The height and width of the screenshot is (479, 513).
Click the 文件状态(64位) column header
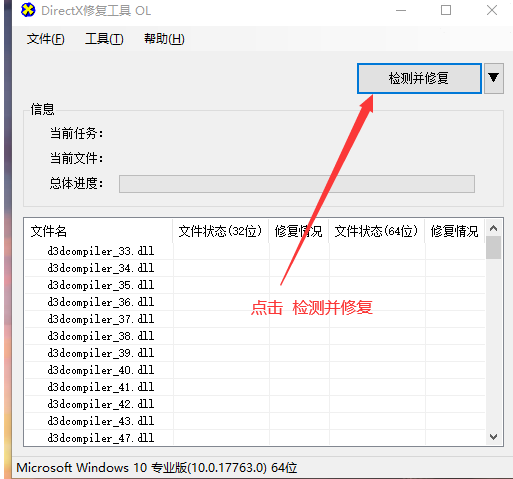click(376, 231)
